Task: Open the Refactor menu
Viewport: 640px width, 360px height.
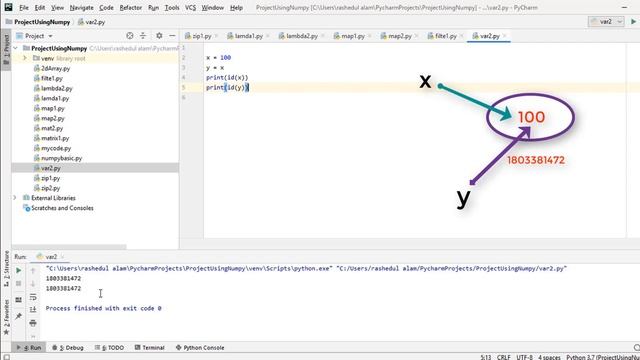Action: 131,8
